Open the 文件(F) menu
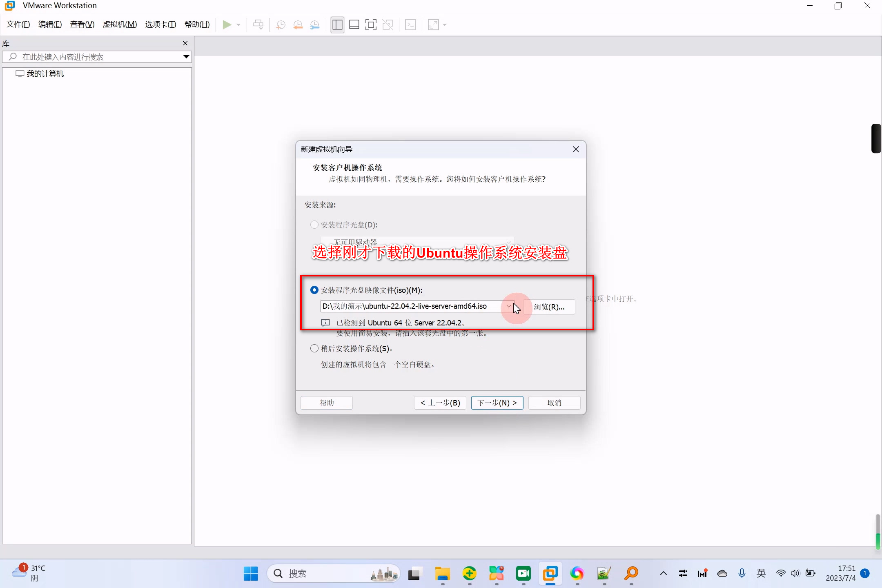This screenshot has width=882, height=588. click(18, 24)
